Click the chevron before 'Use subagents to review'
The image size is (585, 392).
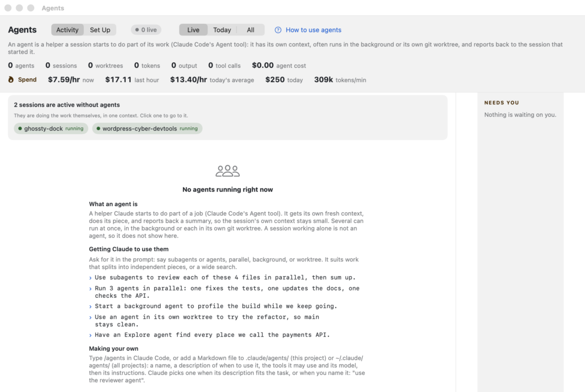pyautogui.click(x=90, y=278)
